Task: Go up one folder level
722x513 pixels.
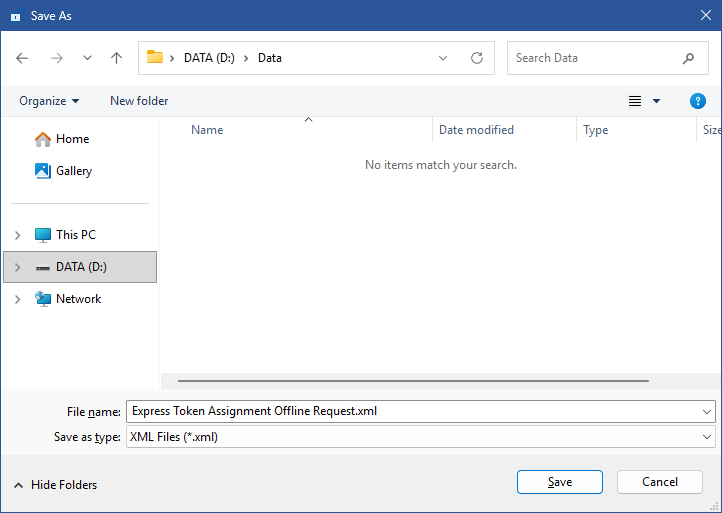Action: pos(116,58)
